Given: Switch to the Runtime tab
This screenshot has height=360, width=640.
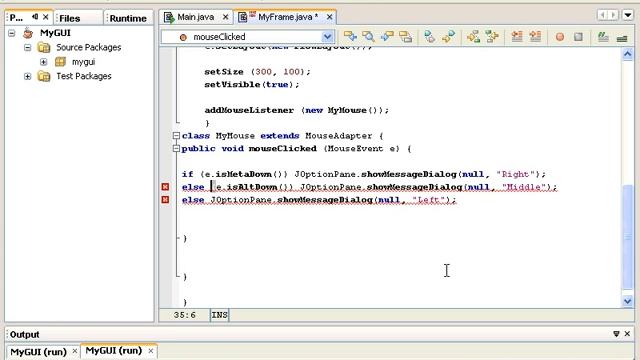Looking at the screenshot, I should [128, 18].
